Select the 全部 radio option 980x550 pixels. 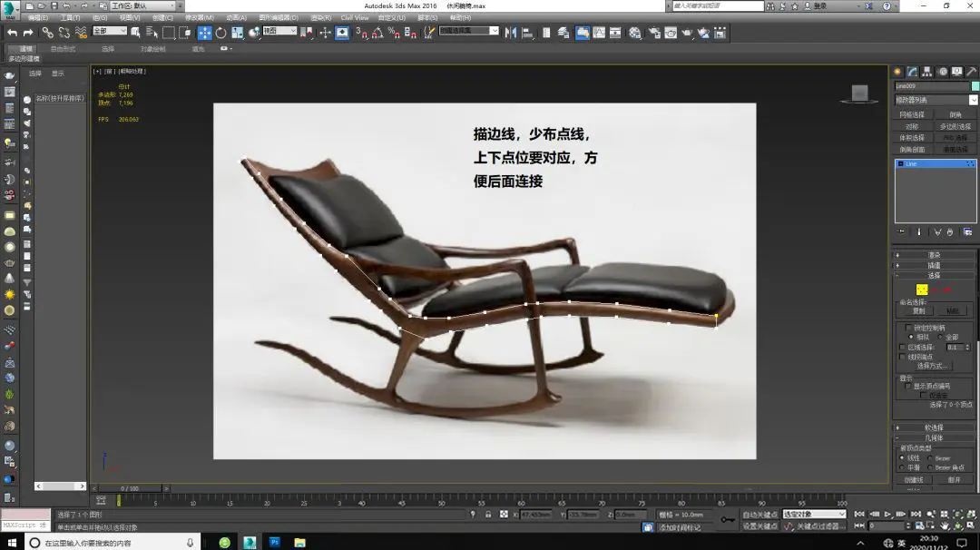click(939, 337)
